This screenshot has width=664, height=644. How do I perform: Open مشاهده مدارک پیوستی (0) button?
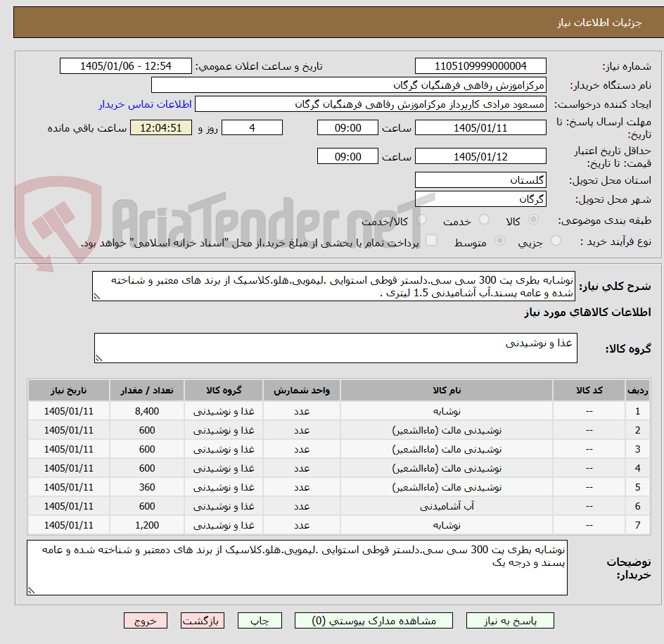[x=373, y=621]
